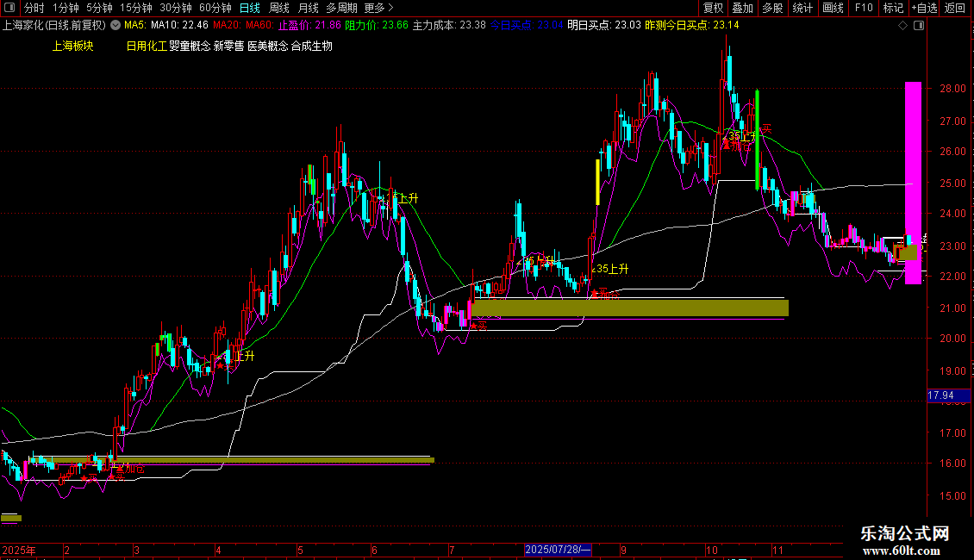974x560 pixels.
Task: Switch to the 1分钟 period tab
Action: click(x=66, y=8)
